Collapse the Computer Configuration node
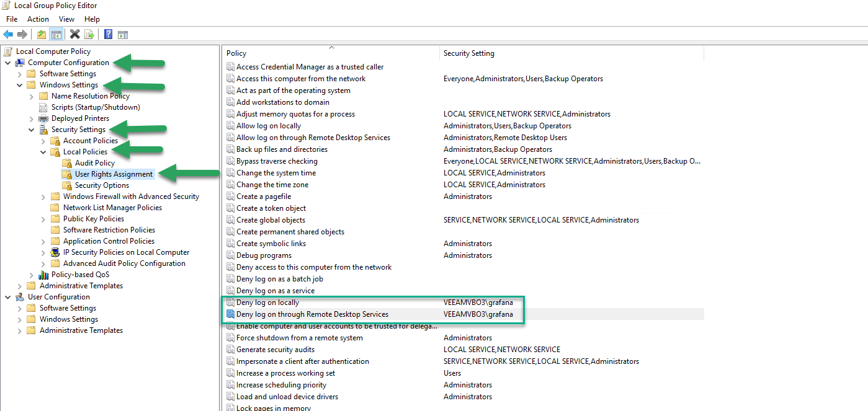 (x=7, y=63)
